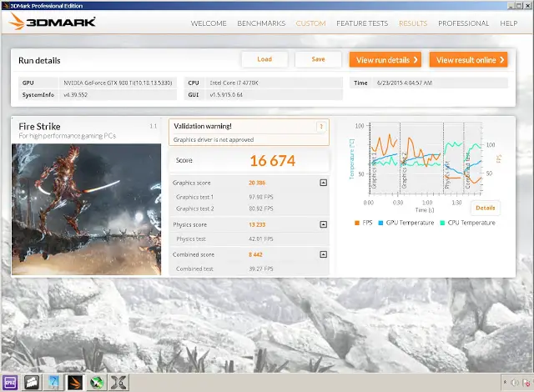Click the Combined score value 8 442

point(256,254)
